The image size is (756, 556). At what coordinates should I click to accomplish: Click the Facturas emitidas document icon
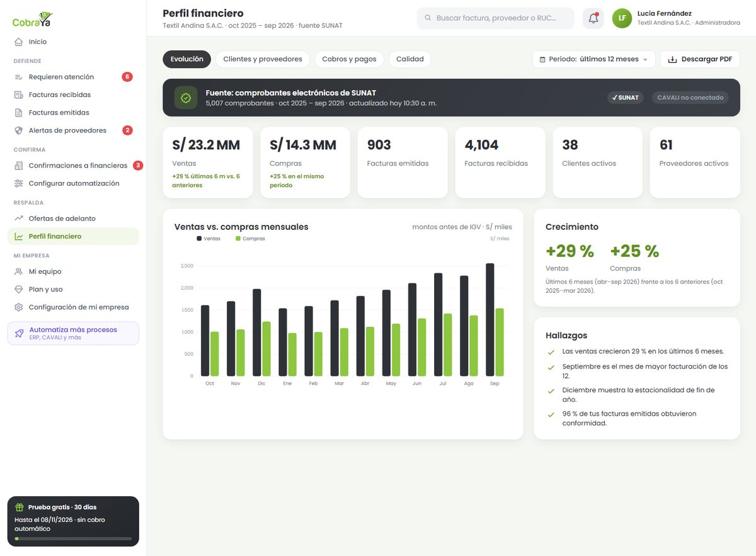point(19,113)
